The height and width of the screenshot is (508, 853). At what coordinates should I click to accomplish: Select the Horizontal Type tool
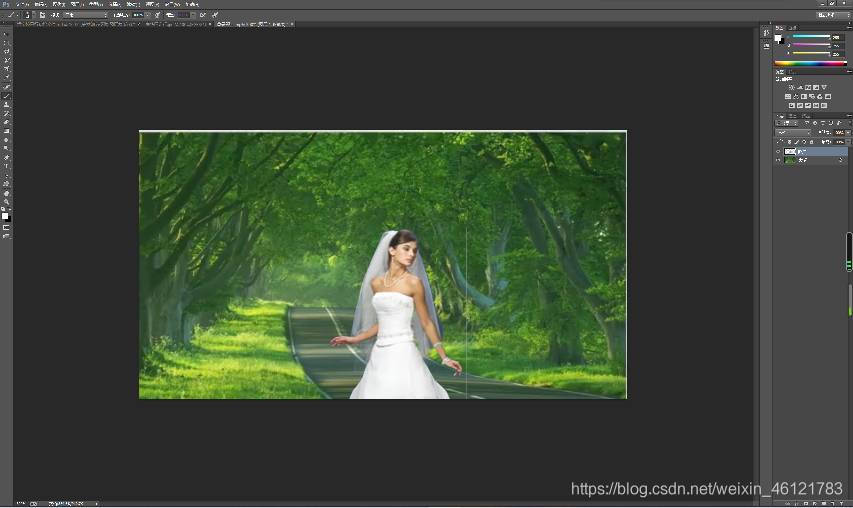pyautogui.click(x=7, y=166)
